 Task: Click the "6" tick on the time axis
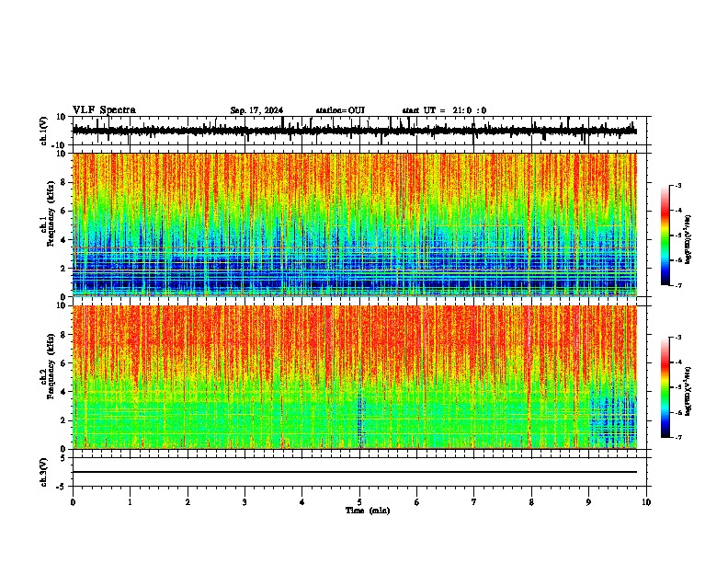[417, 502]
